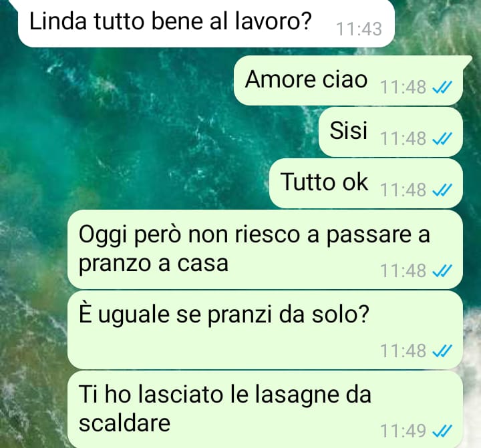The height and width of the screenshot is (448, 481).
Task: Click 11:48 timestamp beside 'Sisi'
Action: [403, 138]
